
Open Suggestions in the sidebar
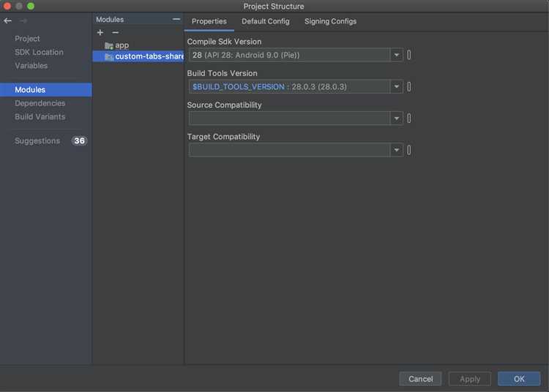(37, 141)
